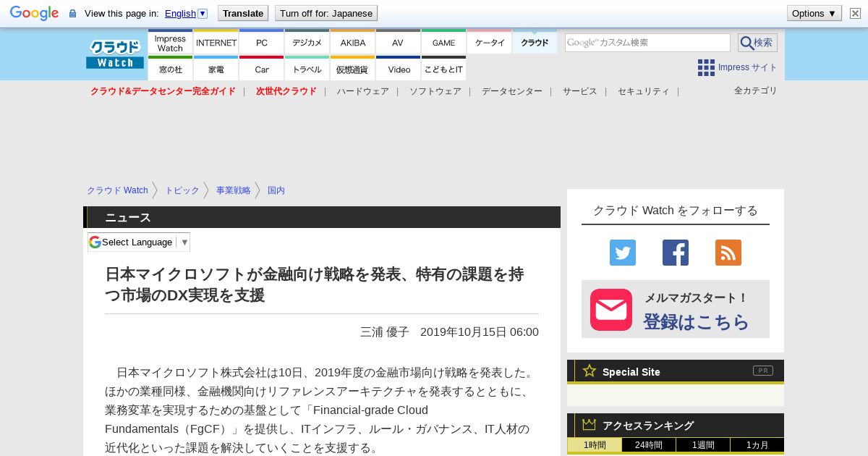
Task: Click the Google logo in translate bar
Action: click(x=34, y=13)
